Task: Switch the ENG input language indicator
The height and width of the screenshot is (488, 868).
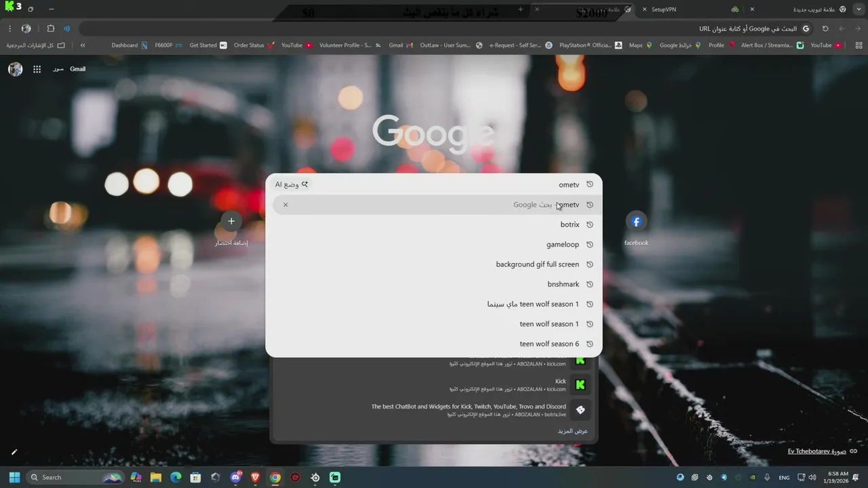Action: 784,477
